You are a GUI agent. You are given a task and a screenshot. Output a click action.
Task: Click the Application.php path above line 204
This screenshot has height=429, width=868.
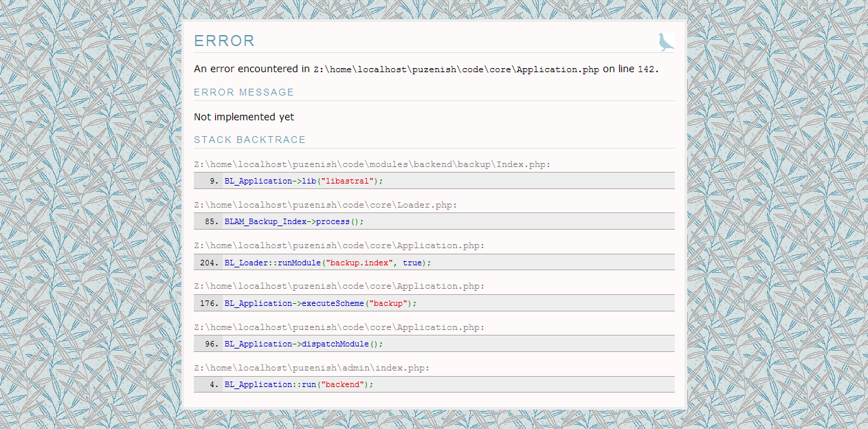click(x=339, y=245)
